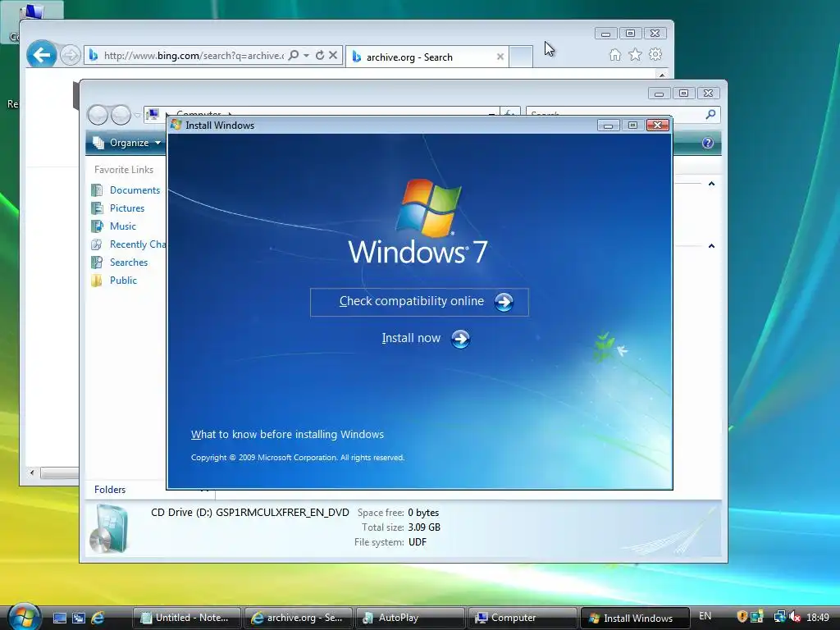
Task: Click the search magnifier in IE address bar
Action: (x=294, y=55)
